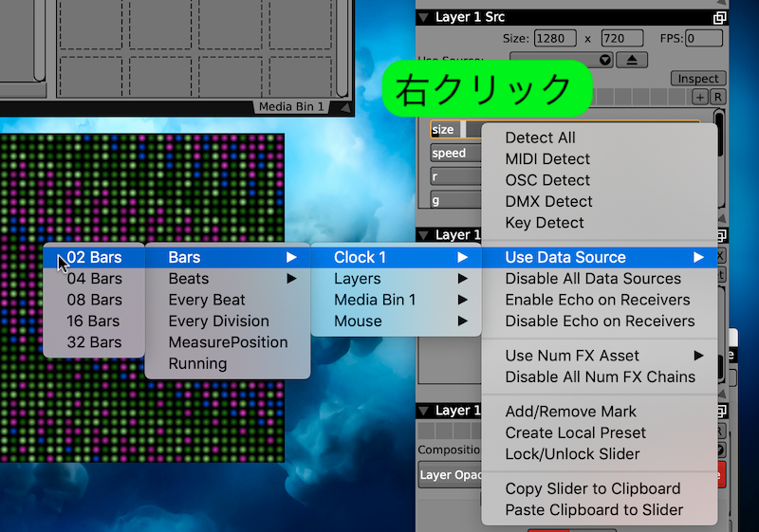Click the Inspect button
The image size is (759, 532).
(698, 79)
